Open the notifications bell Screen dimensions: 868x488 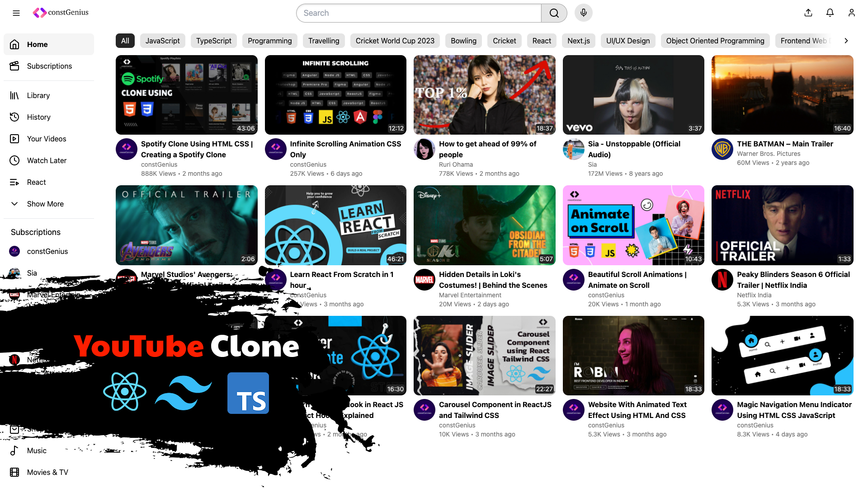pyautogui.click(x=830, y=13)
